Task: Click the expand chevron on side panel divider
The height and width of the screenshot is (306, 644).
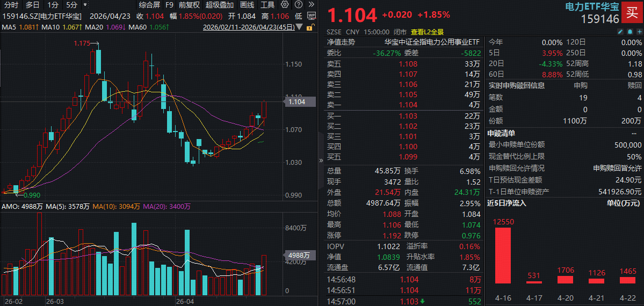Action: click(x=322, y=159)
